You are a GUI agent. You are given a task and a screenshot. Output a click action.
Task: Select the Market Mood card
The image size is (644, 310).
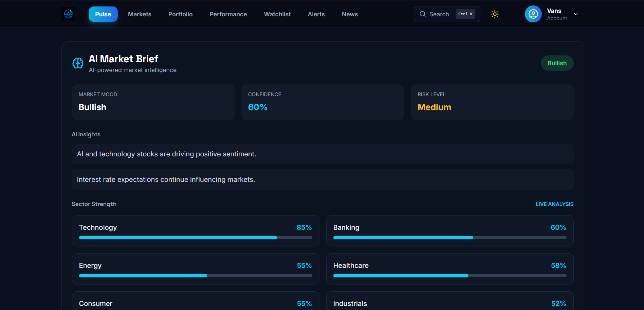click(153, 102)
